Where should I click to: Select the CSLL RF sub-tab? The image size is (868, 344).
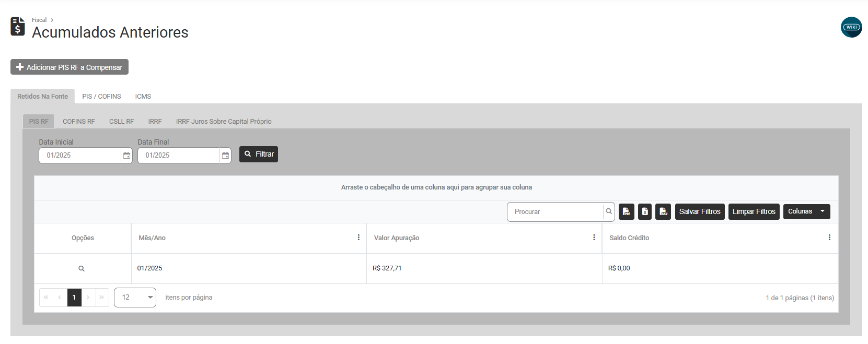pyautogui.click(x=121, y=121)
